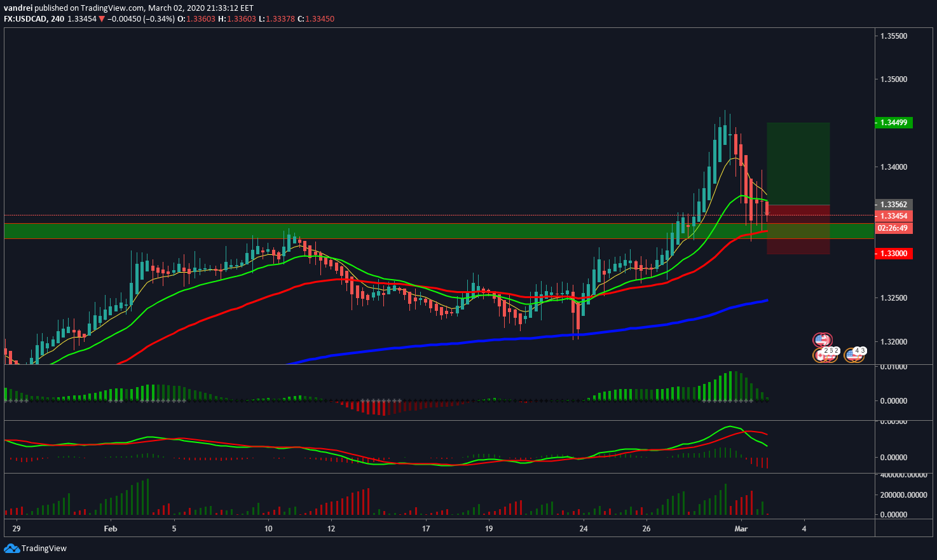The image size is (937, 560).
Task: Select the 240 interval label in header
Action: (57, 19)
